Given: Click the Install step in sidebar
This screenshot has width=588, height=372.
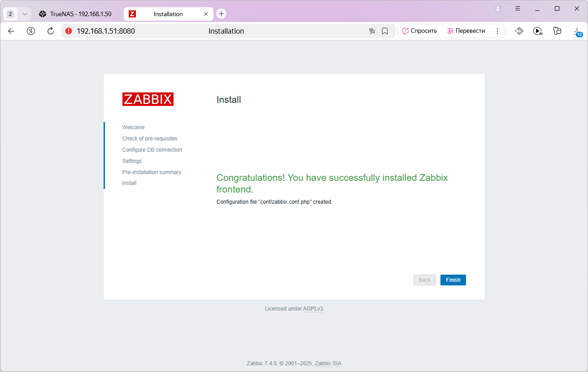Looking at the screenshot, I should click(129, 183).
